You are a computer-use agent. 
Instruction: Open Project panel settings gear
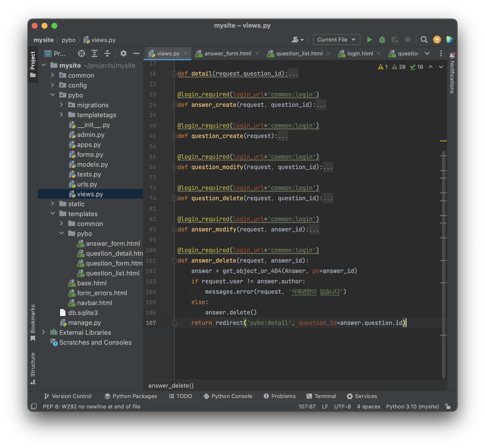123,53
